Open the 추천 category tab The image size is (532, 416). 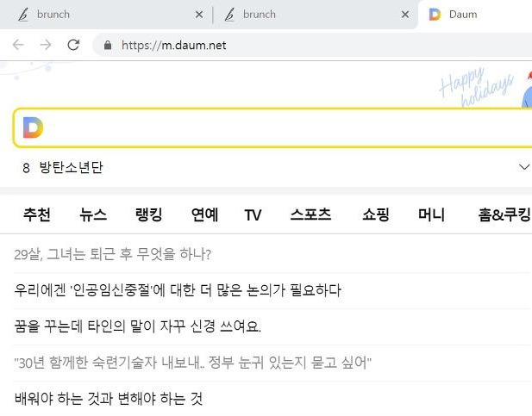point(37,214)
